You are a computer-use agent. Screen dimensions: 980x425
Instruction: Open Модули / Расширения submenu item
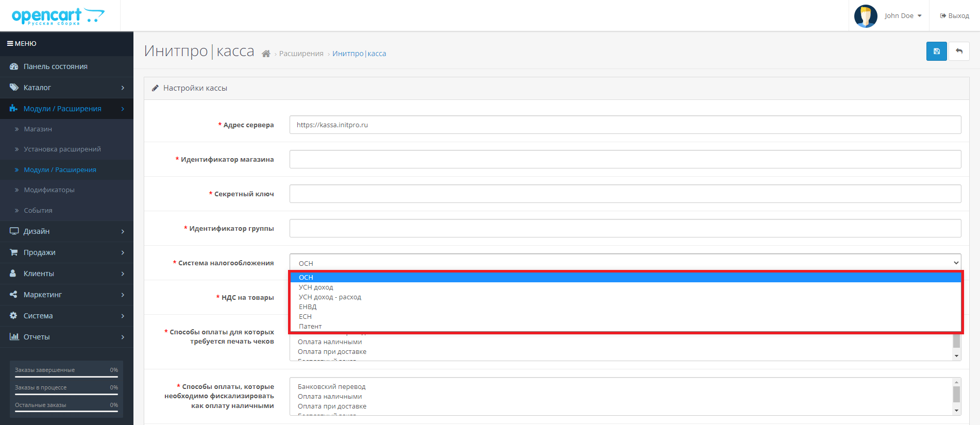66,170
